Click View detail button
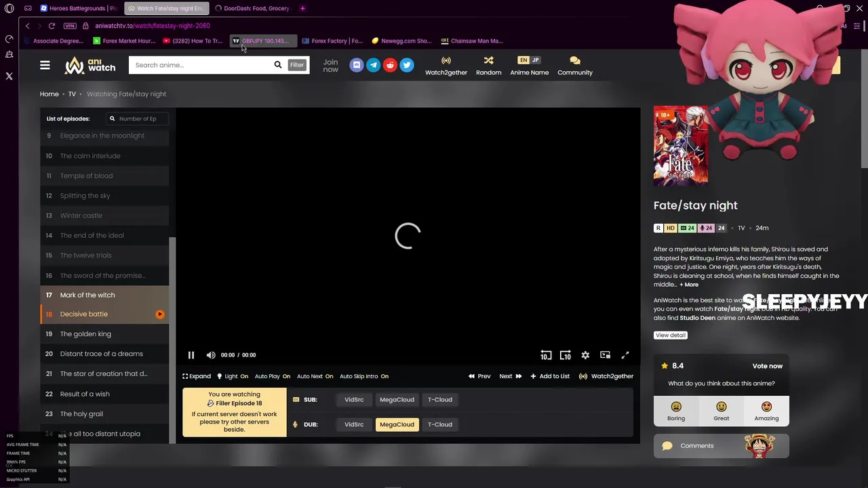 coord(671,335)
